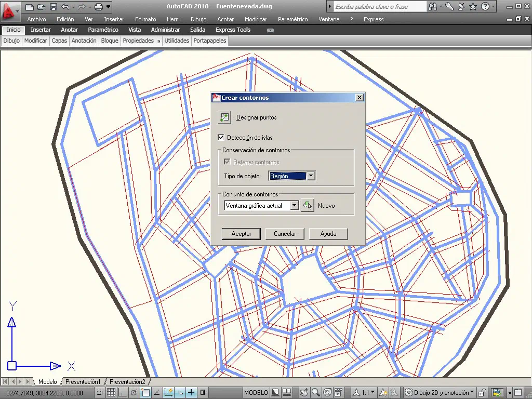
Task: Toggle Lineweight display in status bar
Action: click(x=191, y=393)
